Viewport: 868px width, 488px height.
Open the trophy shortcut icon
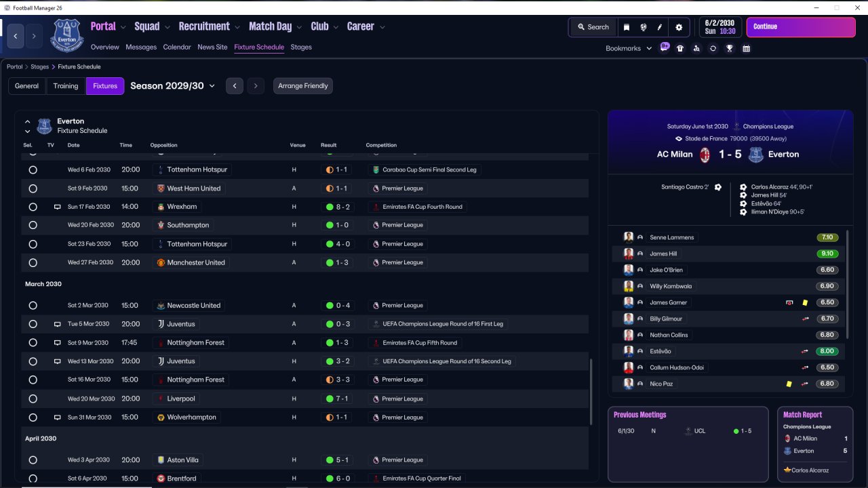(730, 49)
